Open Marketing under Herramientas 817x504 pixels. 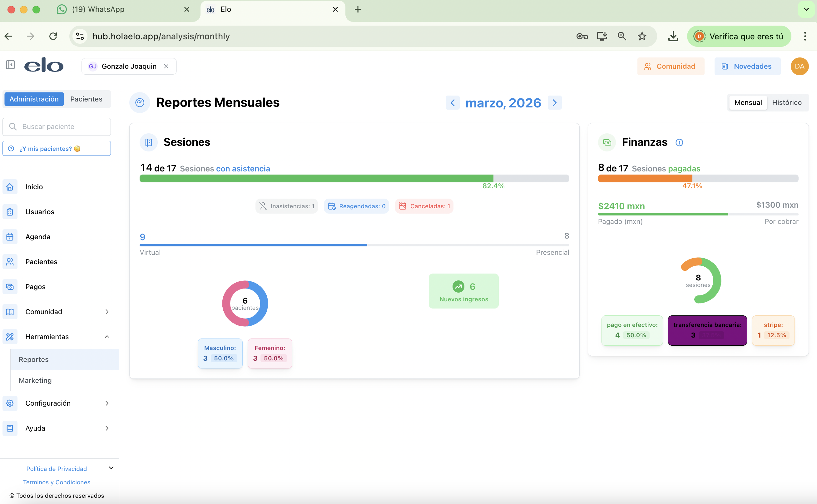click(35, 380)
